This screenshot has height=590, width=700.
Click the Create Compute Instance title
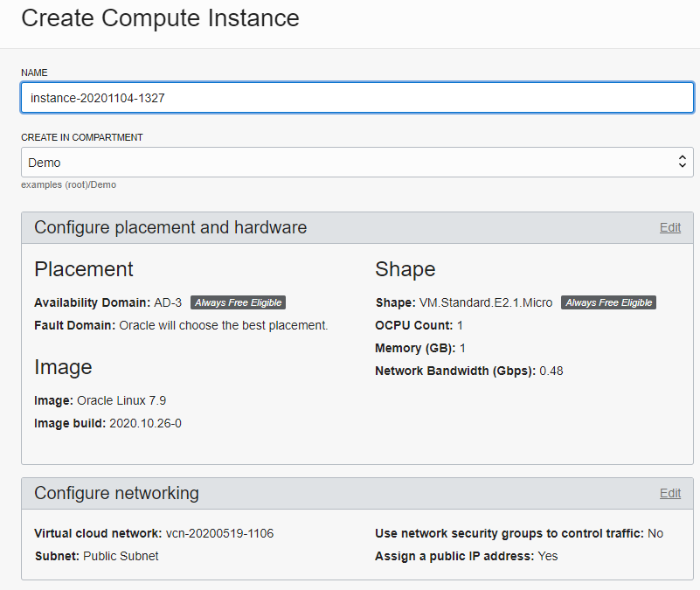pyautogui.click(x=160, y=18)
